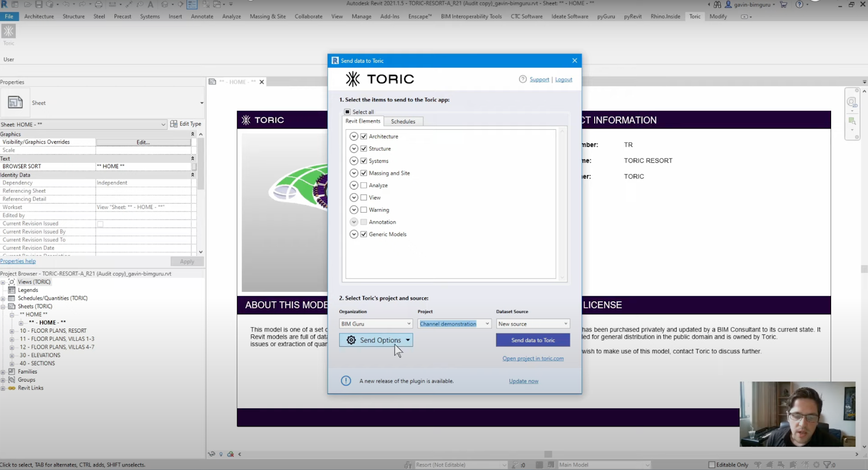The height and width of the screenshot is (470, 868).
Task: Click the Groups icon in Project Browser
Action: (11, 380)
